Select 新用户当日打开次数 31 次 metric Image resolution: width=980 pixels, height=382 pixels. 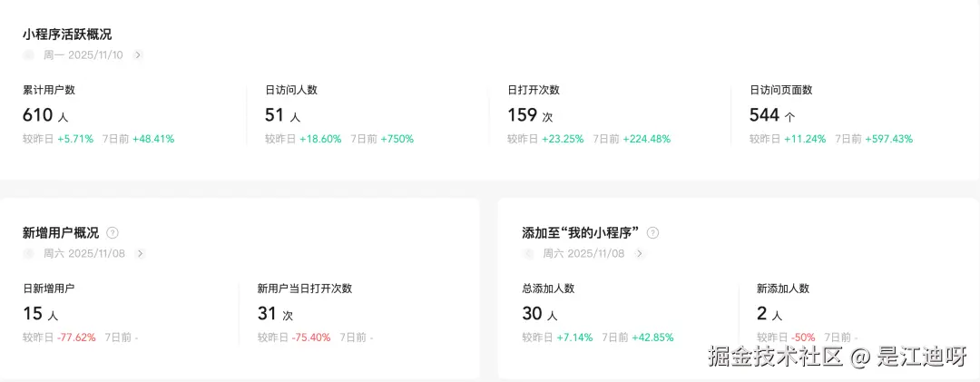(275, 314)
